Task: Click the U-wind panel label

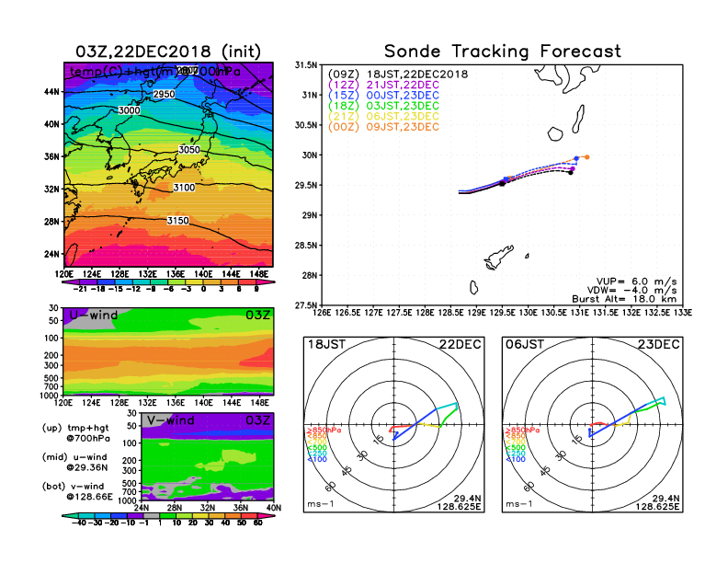Action: [x=94, y=316]
